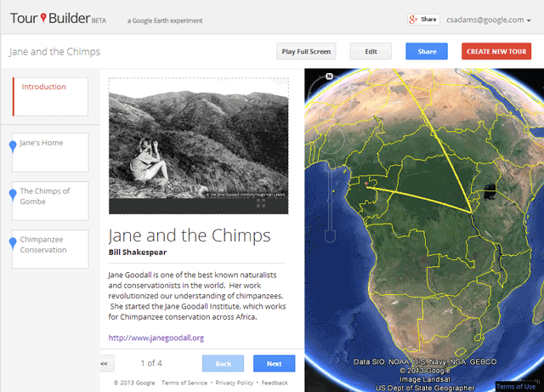Click the zoom slider on the globe
The width and height of the screenshot is (544, 392).
click(330, 202)
